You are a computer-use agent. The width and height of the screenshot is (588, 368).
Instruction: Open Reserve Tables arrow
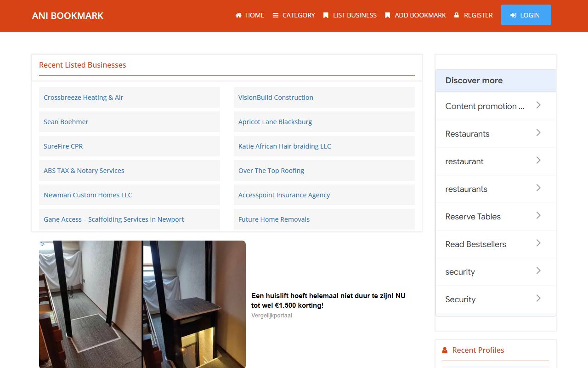538,216
